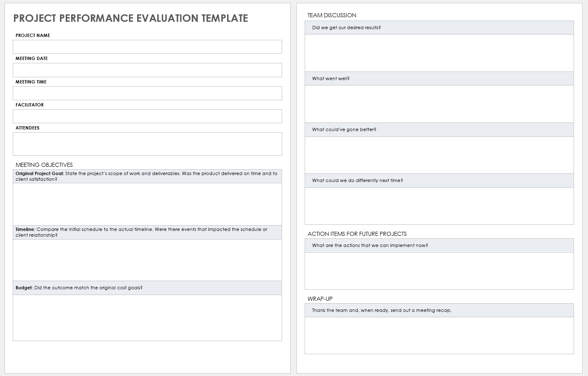The width and height of the screenshot is (588, 376).
Task: Click the Team Discussion heading
Action: pos(332,15)
